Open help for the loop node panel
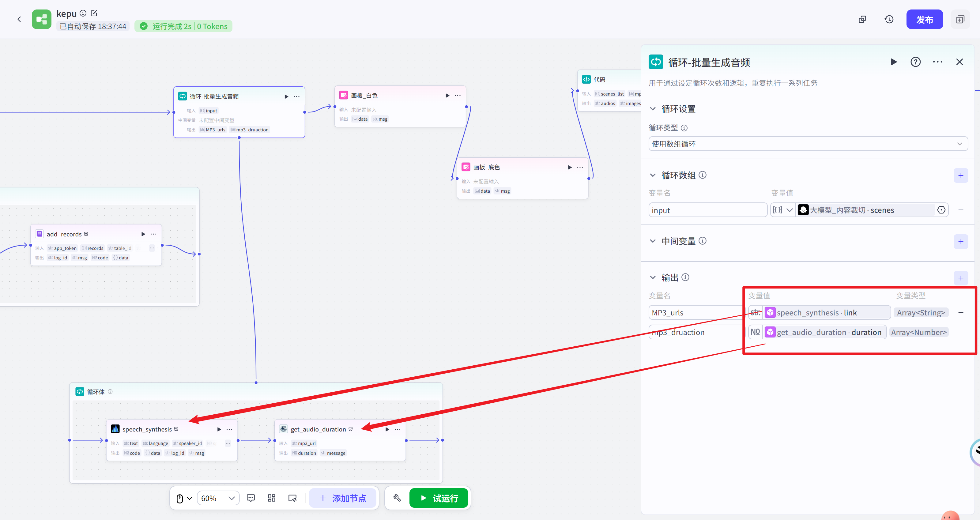The height and width of the screenshot is (520, 980). click(x=915, y=62)
